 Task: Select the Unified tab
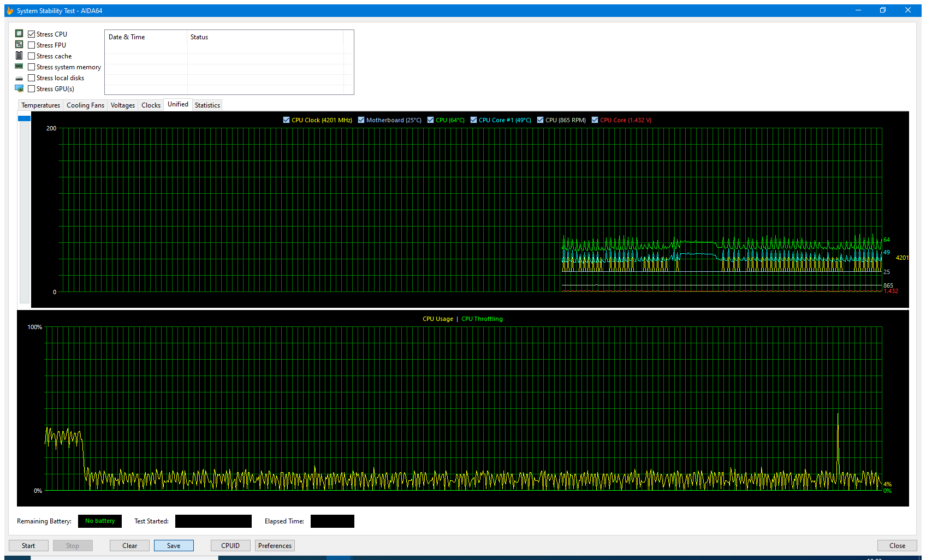click(178, 104)
